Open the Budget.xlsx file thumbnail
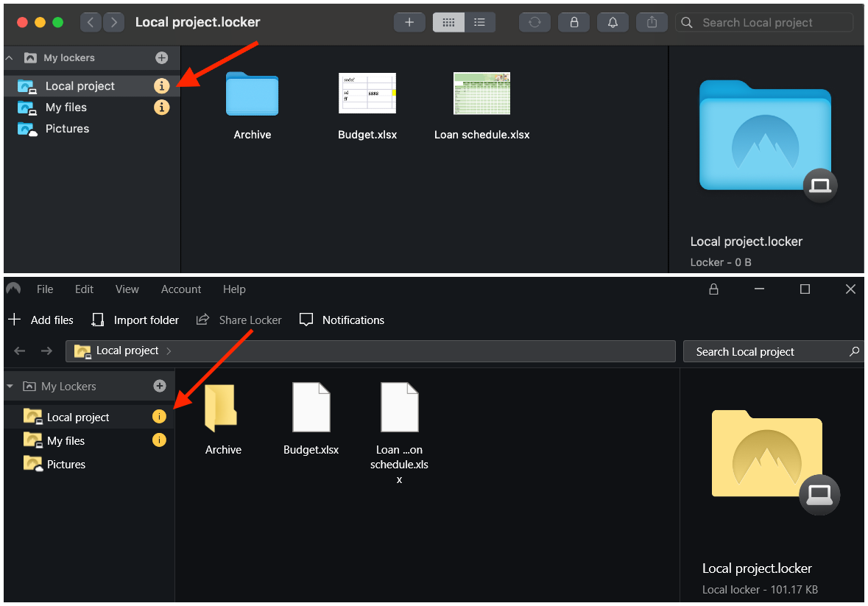Viewport: 868px width, 606px height. [x=367, y=94]
